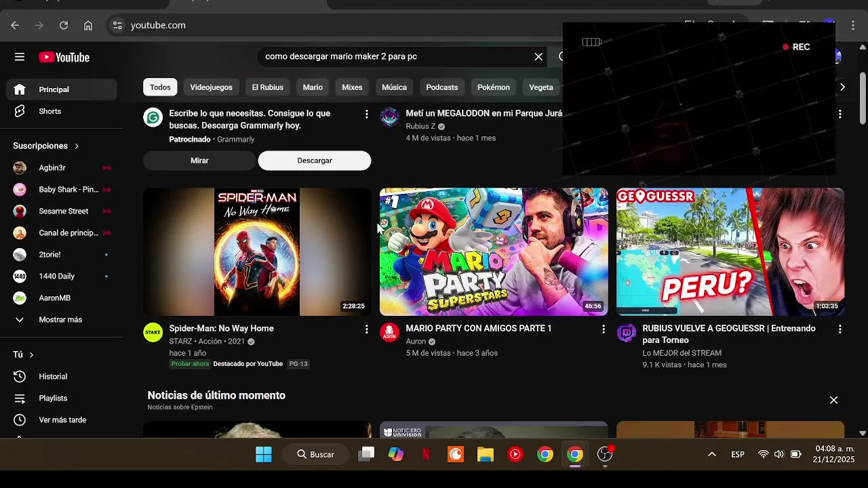868x488 pixels.
Task: Open Shorts in the sidebar
Action: pos(62,111)
